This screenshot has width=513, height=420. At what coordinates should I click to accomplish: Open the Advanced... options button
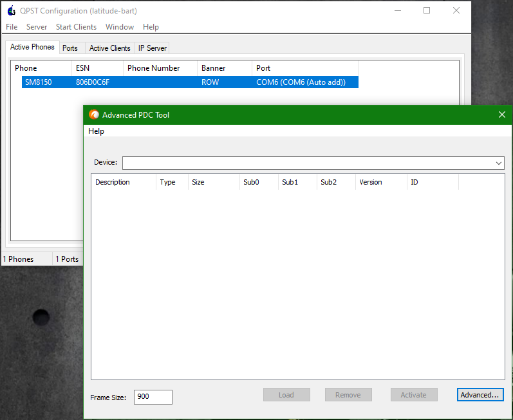coord(480,395)
